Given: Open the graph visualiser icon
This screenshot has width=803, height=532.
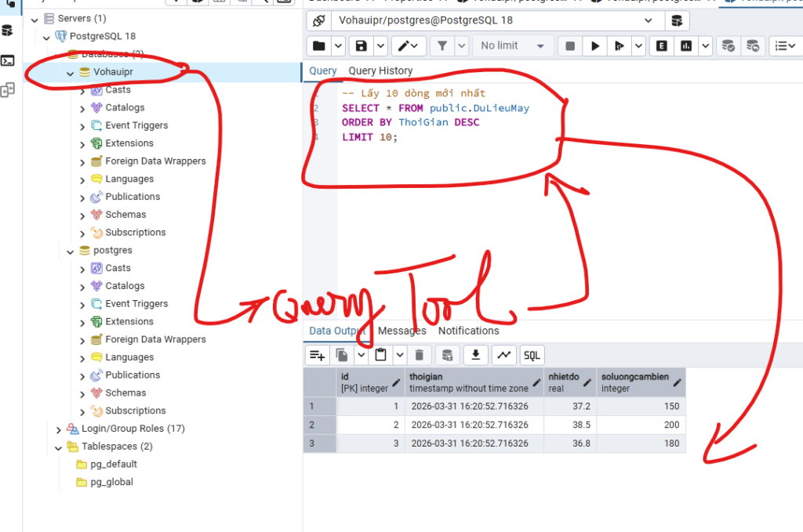Looking at the screenshot, I should click(503, 355).
